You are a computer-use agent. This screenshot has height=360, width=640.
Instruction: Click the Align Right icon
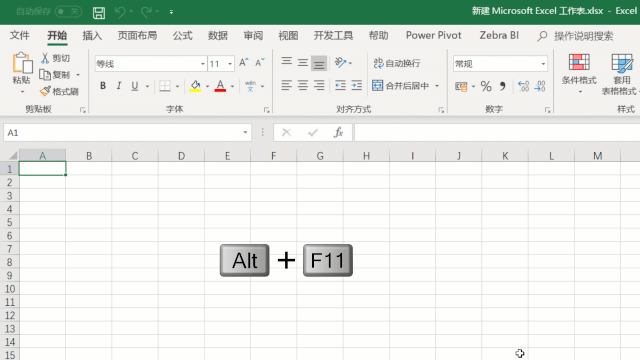tap(319, 86)
